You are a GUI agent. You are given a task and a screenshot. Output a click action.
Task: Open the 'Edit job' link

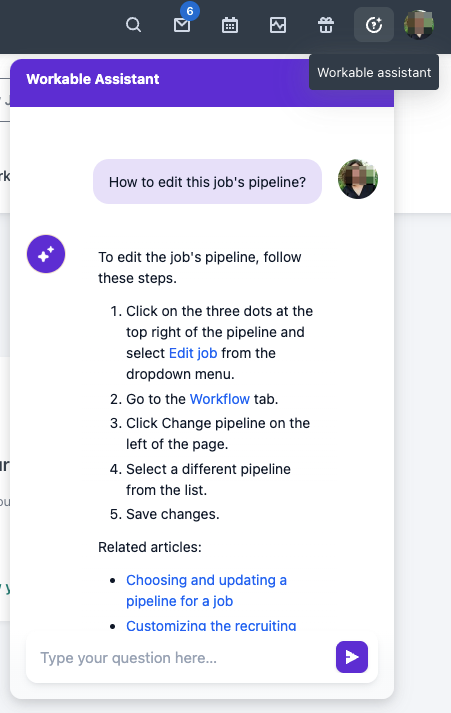(193, 353)
